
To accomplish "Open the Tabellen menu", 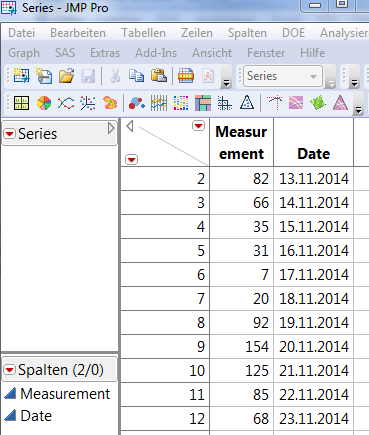I will point(143,33).
